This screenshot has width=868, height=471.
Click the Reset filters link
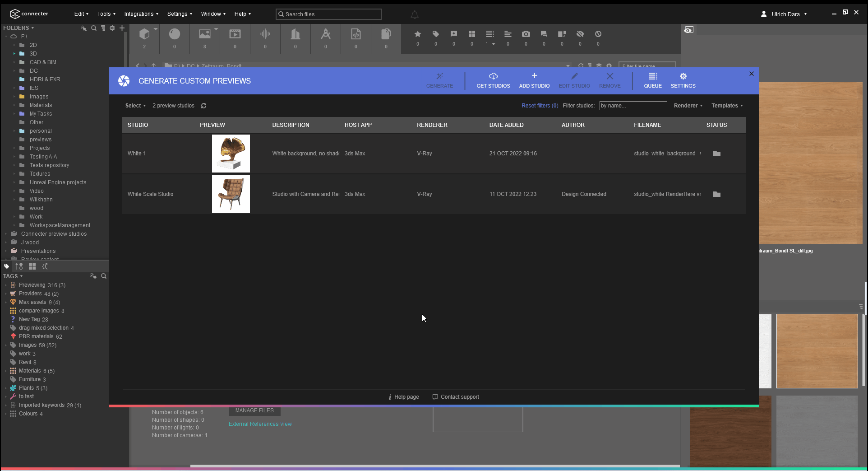pyautogui.click(x=540, y=106)
